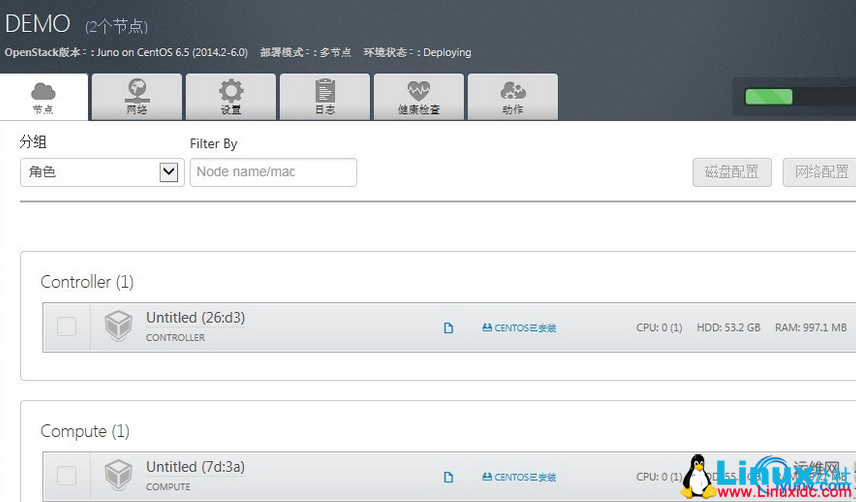The width and height of the screenshot is (856, 502).
Task: Focus the Node name/mac filter field
Action: click(274, 172)
